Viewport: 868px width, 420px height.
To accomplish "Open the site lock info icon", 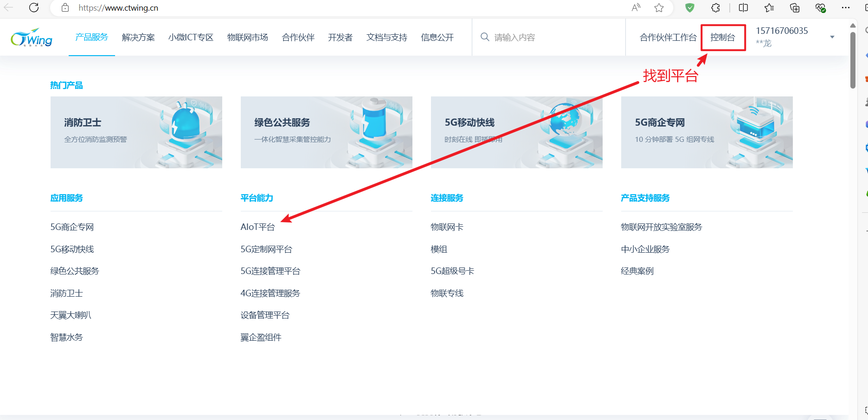I will click(x=65, y=7).
